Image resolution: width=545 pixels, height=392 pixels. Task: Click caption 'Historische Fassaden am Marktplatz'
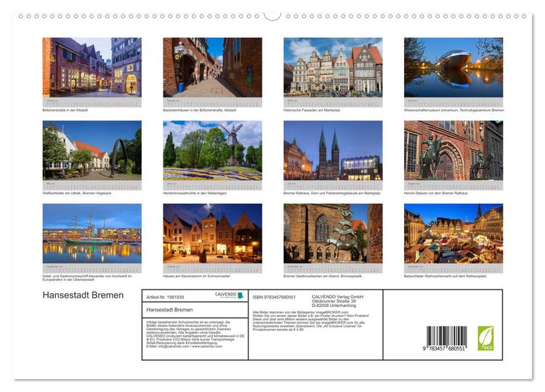[x=312, y=110]
